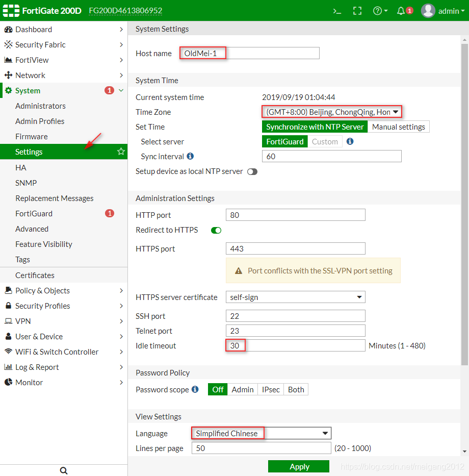Click the WiFi signal icon
Viewport: 469px width, 476px height.
click(x=9, y=352)
